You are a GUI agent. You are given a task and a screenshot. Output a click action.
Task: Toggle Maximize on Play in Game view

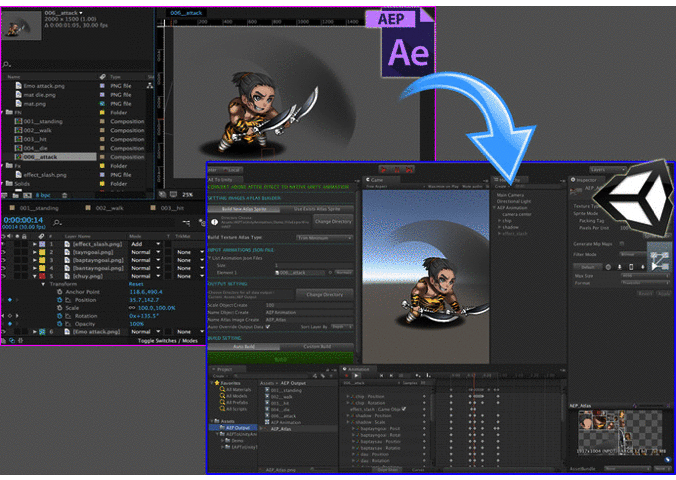coord(443,186)
